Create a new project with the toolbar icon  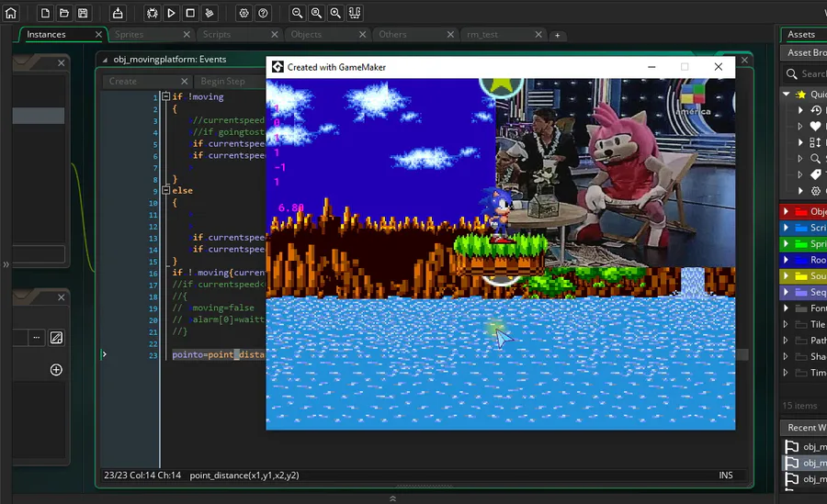(45, 13)
